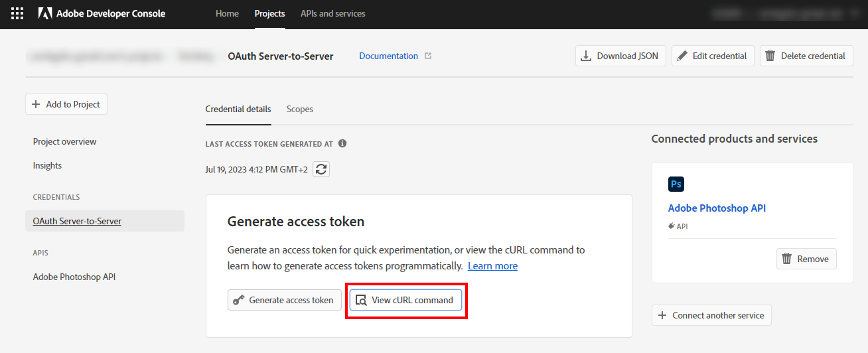This screenshot has height=353, width=868.
Task: Open the external link icon beside Documentation
Action: tap(428, 56)
